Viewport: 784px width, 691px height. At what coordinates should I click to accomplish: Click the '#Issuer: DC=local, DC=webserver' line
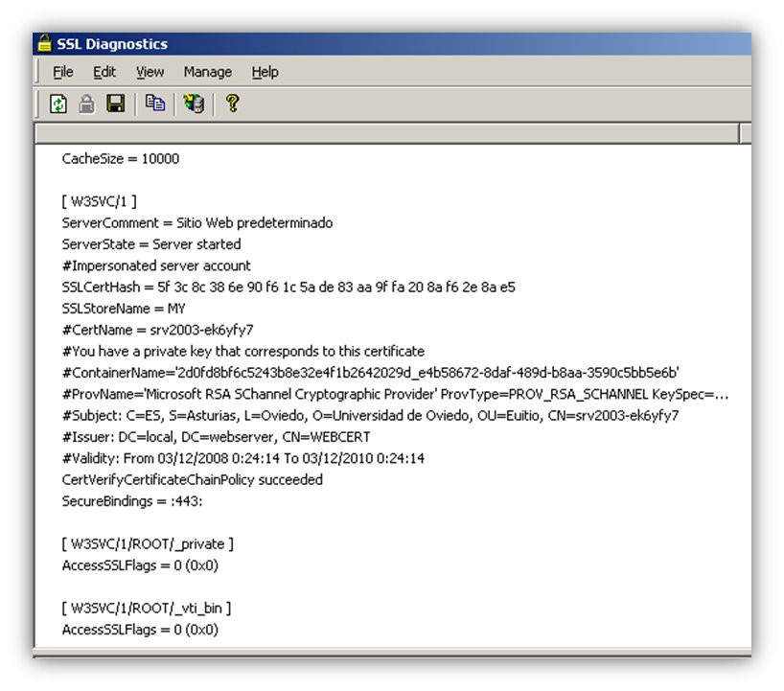click(216, 437)
